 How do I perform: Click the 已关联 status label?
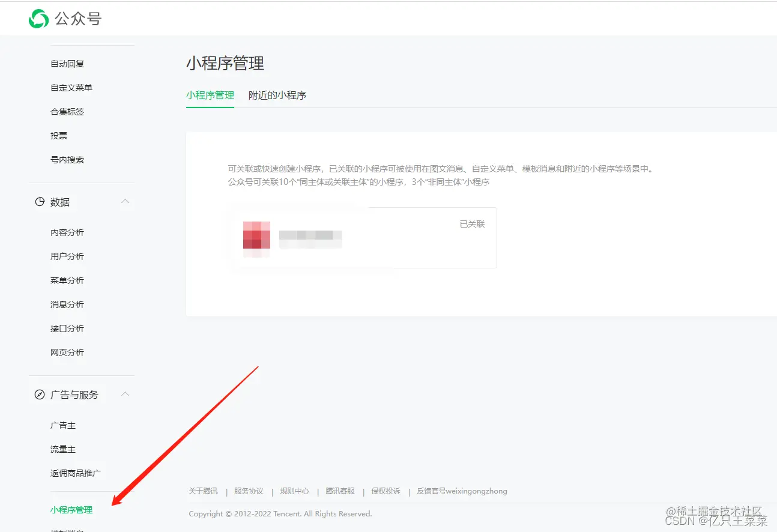coord(472,223)
